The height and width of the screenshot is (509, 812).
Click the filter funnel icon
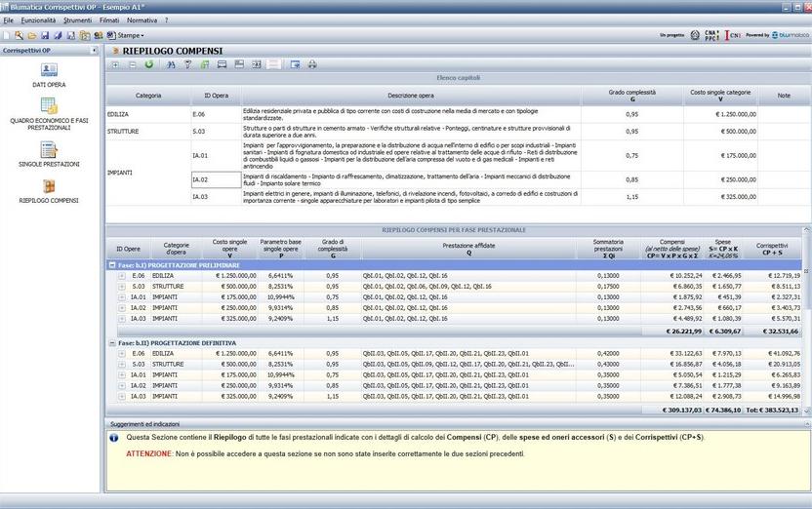click(187, 64)
